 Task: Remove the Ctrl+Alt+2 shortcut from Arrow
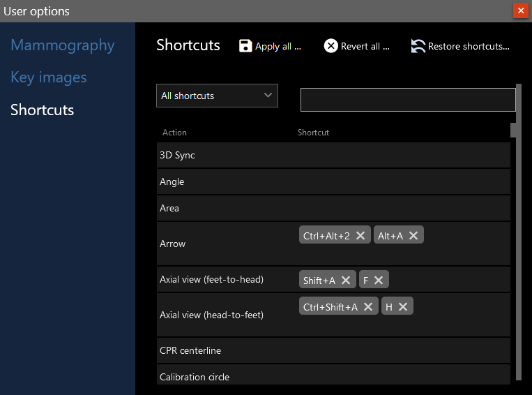[x=360, y=236]
